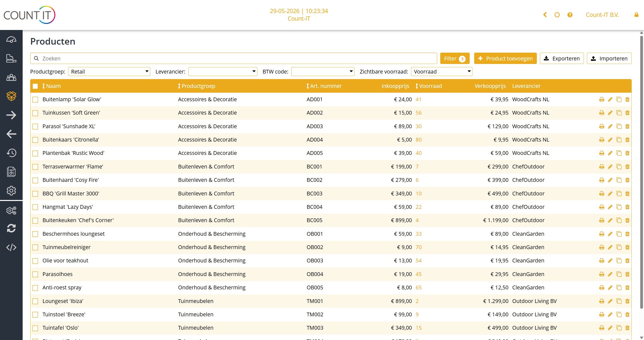The image size is (644, 340).
Task: Open the Zichtbare voorraad dropdown
Action: tap(442, 72)
